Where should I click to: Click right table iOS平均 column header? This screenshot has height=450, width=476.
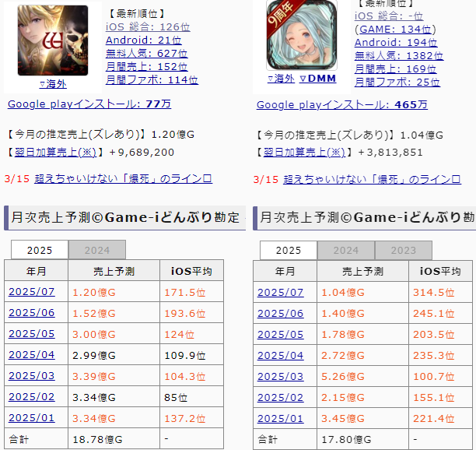[440, 272]
